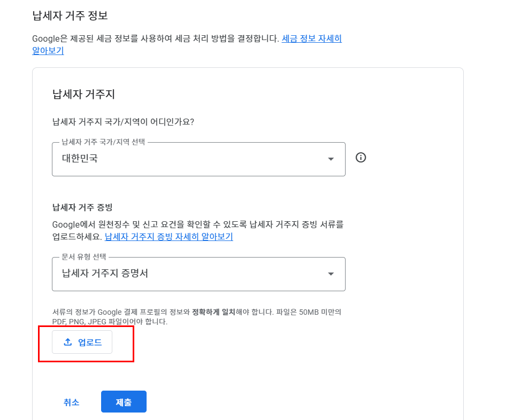Submit the form with the 제출 button
Image resolution: width=505 pixels, height=420 pixels.
124,402
